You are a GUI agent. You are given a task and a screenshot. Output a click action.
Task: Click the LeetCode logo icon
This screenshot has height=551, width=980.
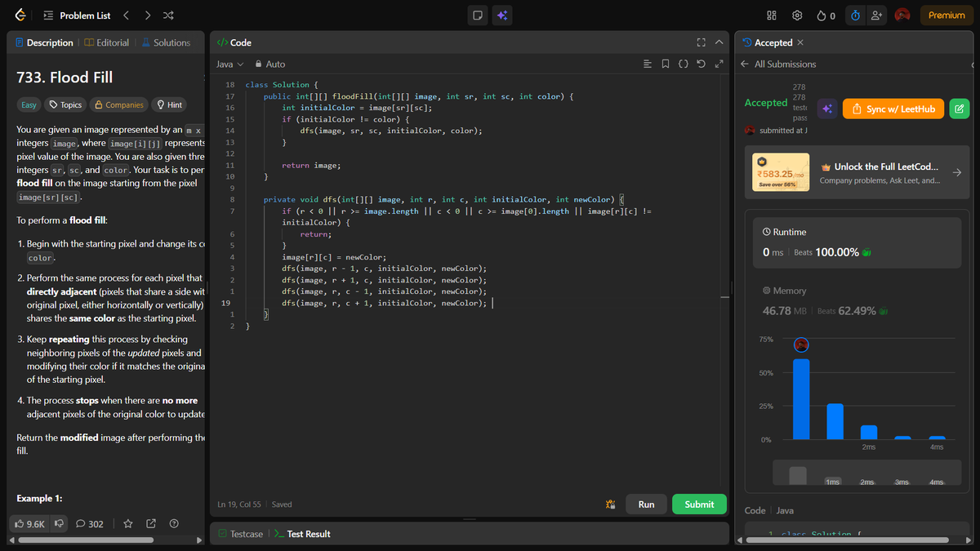click(20, 16)
